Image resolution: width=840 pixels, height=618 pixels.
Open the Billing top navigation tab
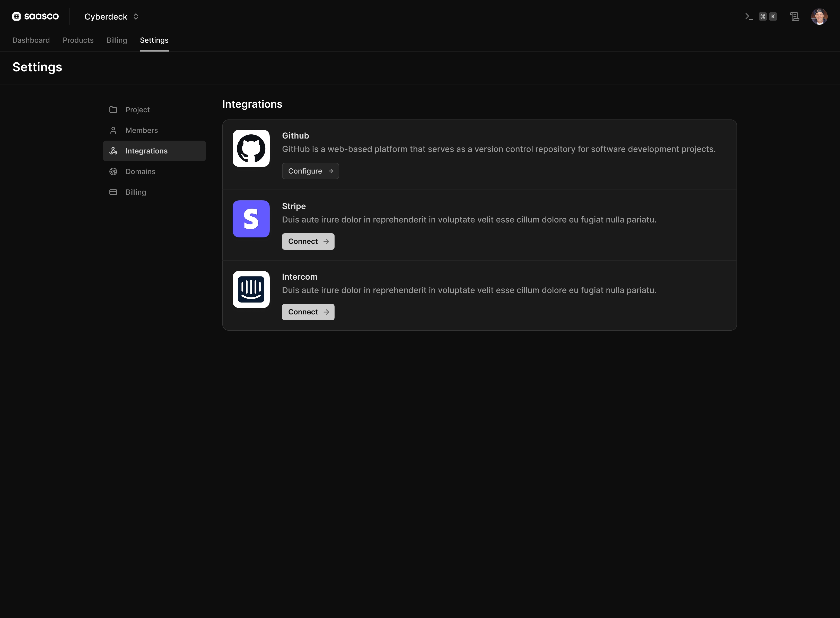117,40
